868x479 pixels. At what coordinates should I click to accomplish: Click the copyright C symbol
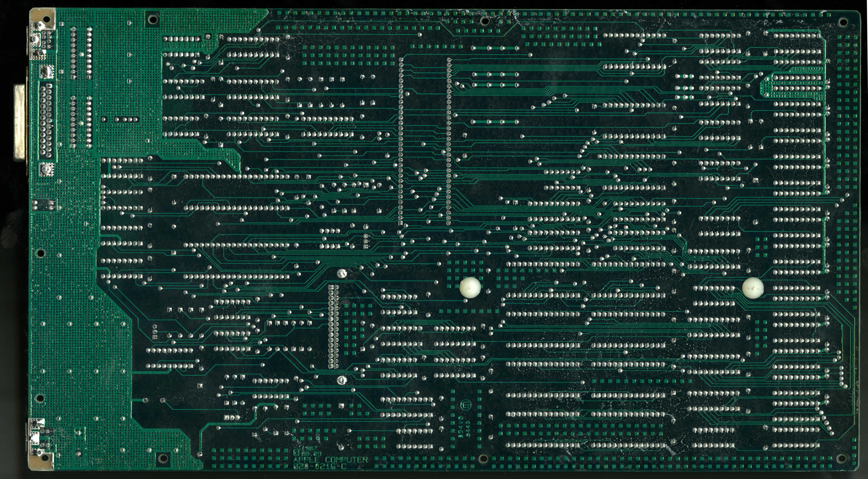click(x=296, y=453)
